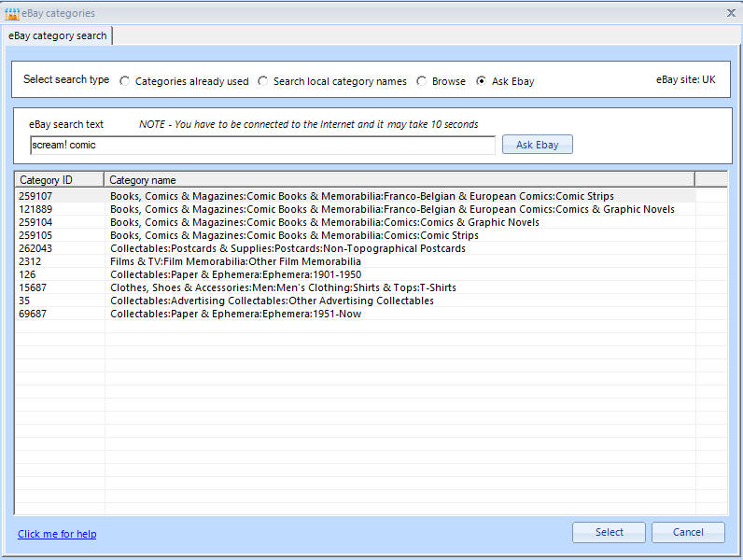Sort by the Category ID column header
Image resolution: width=743 pixels, height=560 pixels.
[x=59, y=180]
